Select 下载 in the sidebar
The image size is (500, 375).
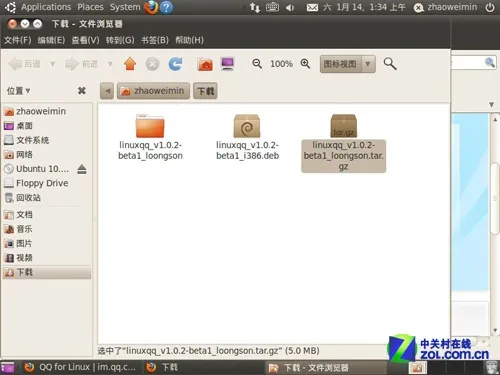tap(47, 272)
